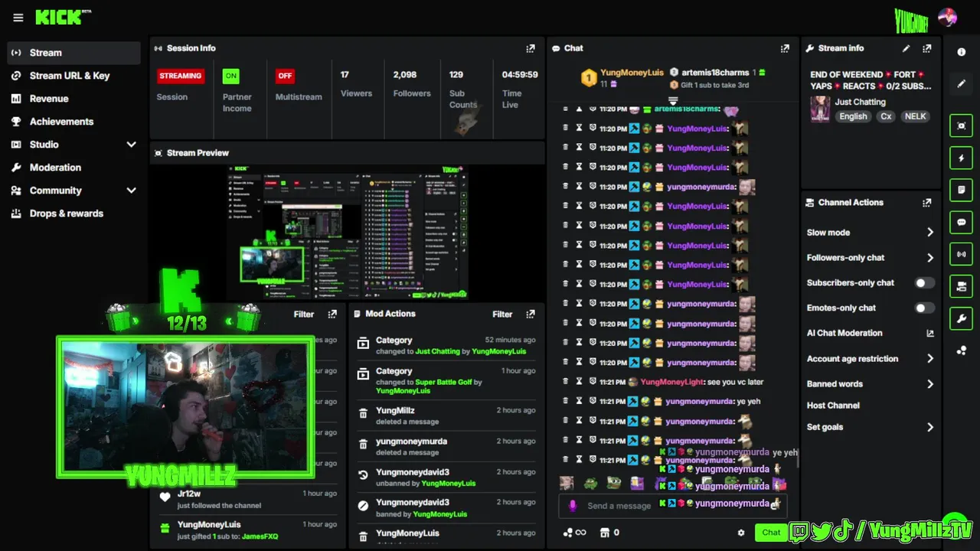Pop out the Session Info panel
This screenshot has height=551, width=980.
(x=531, y=48)
